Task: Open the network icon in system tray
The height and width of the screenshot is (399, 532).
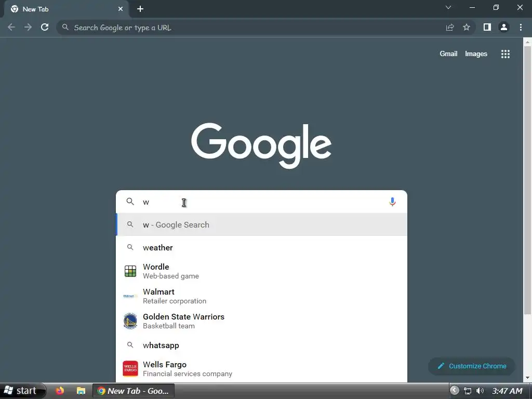Action: point(468,391)
